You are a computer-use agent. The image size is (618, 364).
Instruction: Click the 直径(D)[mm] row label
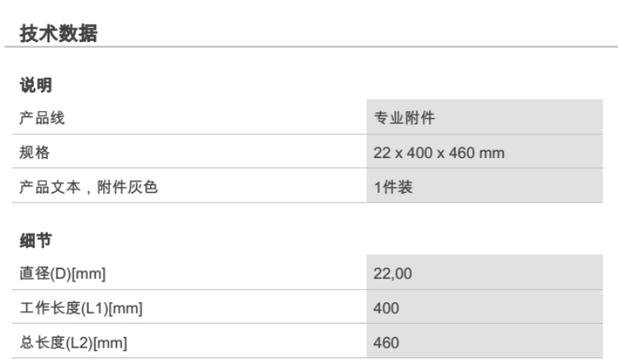[x=63, y=273]
